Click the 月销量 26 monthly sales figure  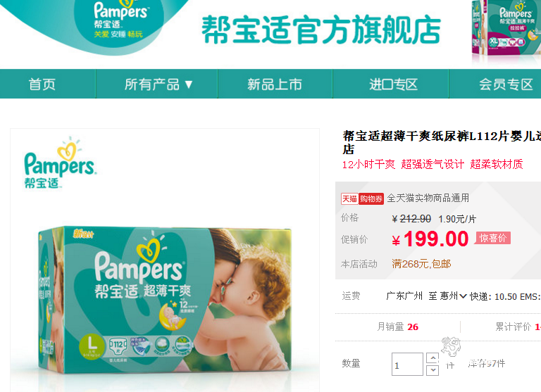397,327
